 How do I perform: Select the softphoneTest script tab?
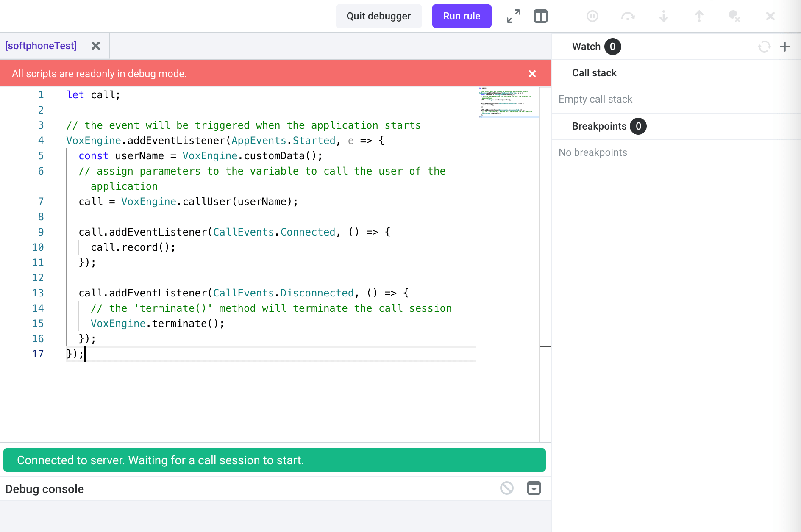[41, 46]
